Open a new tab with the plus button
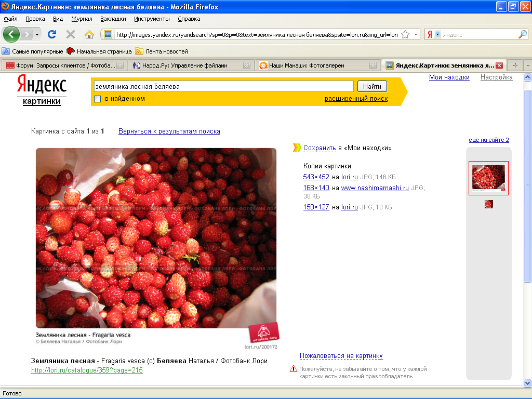Image resolution: width=532 pixels, height=399 pixels. [515, 65]
